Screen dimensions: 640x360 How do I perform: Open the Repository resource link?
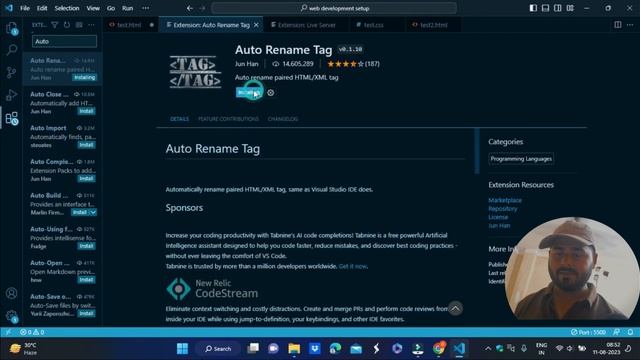[503, 209]
